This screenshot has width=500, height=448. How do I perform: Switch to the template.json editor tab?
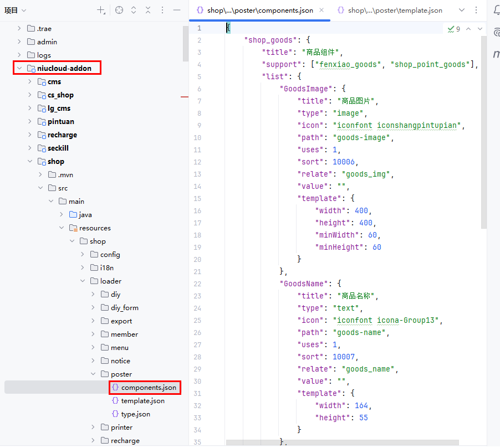[x=390, y=10]
